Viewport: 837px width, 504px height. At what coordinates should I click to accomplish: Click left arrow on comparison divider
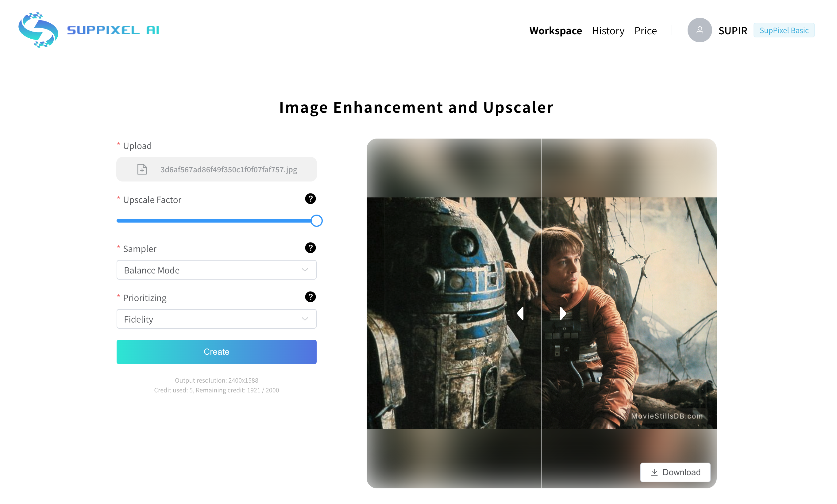point(520,313)
